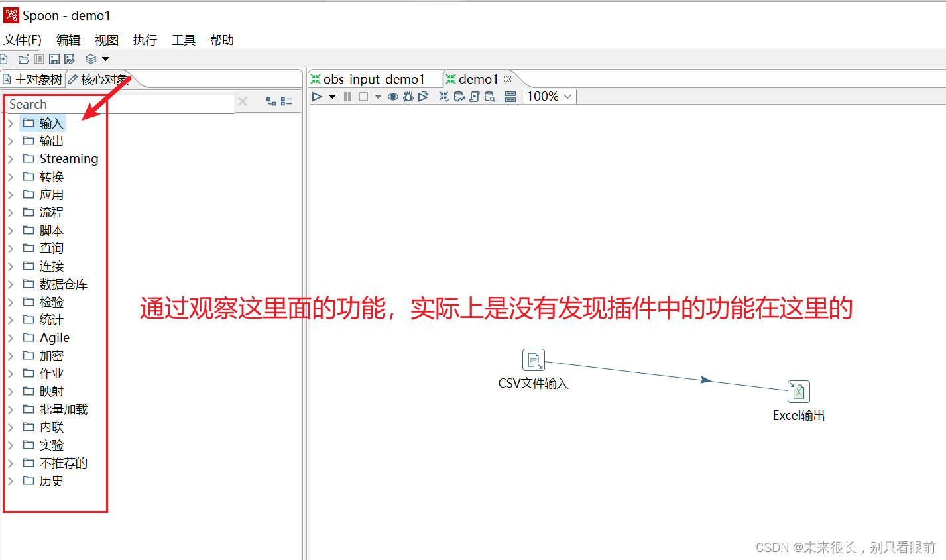Select the 批量加载 folder
Screen dimensions: 946x560
click(55, 410)
